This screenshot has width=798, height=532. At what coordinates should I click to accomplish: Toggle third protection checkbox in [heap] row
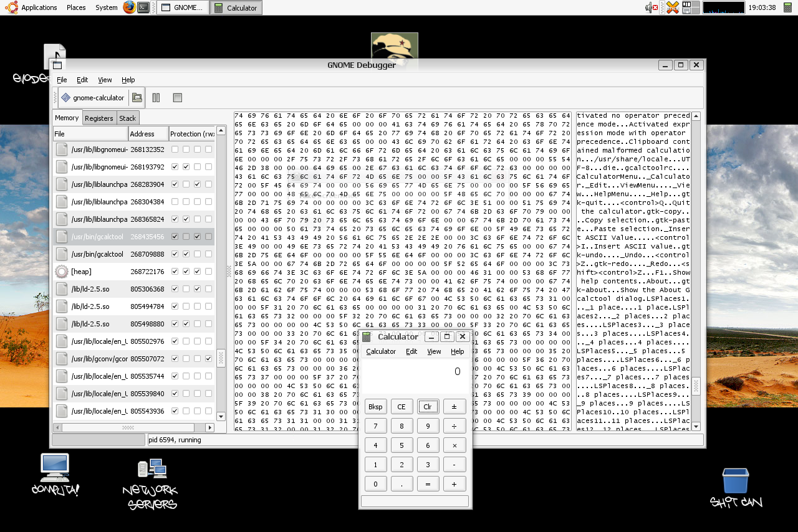coord(197,272)
